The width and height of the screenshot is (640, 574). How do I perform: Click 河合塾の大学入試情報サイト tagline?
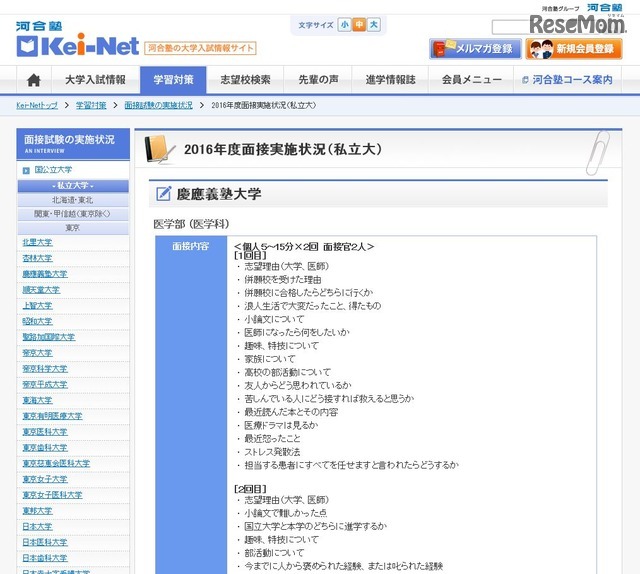click(x=200, y=48)
